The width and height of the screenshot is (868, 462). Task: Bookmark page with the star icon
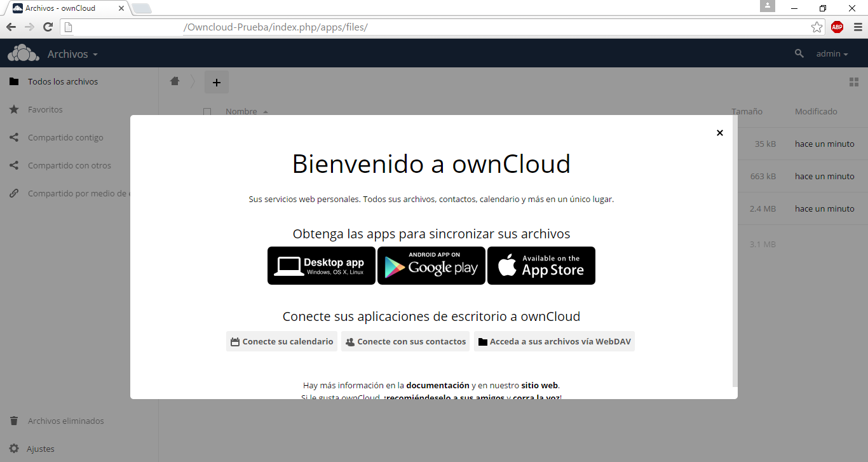[817, 27]
